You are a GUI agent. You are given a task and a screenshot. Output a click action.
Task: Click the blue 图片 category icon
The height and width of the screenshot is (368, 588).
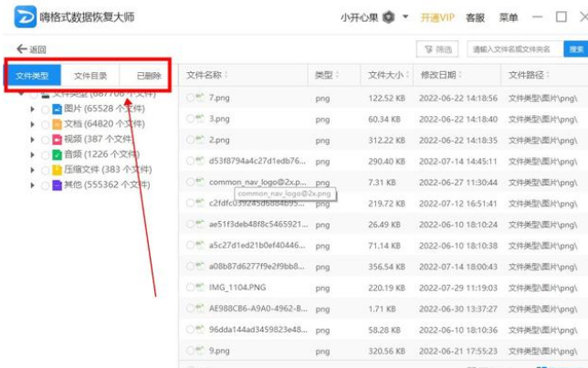point(57,109)
